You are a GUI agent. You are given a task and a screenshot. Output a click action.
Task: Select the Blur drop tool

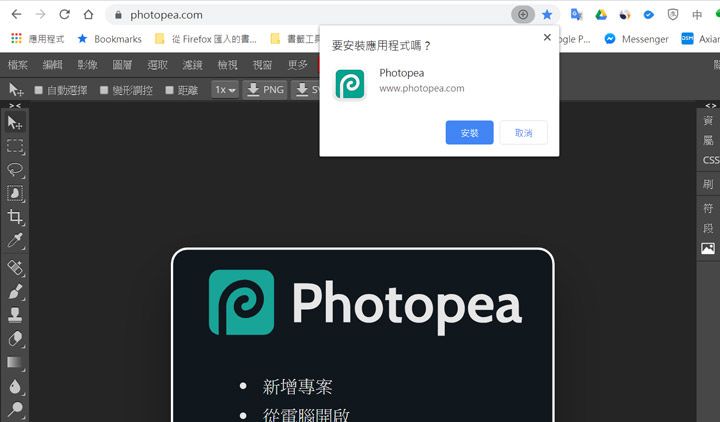coord(15,386)
